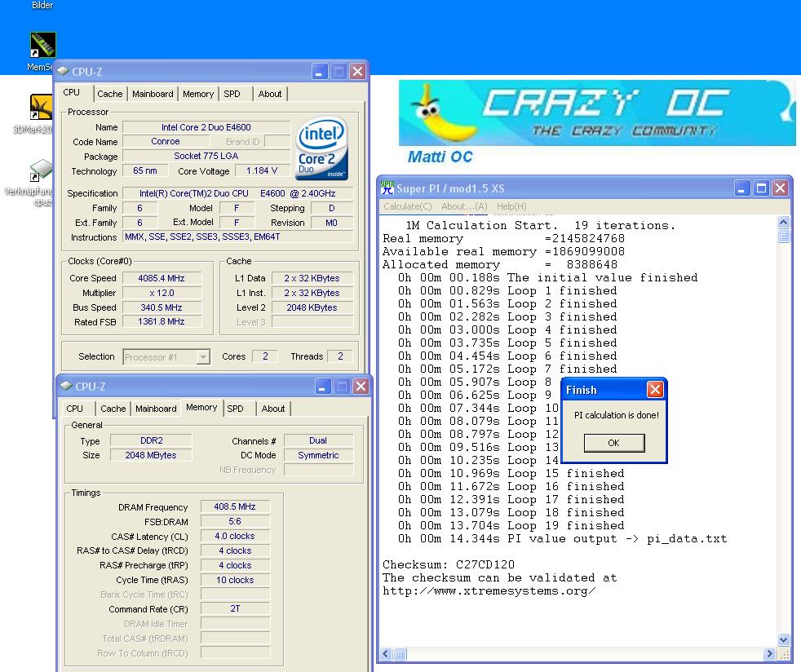Click the Rated FSB 1361.8 MHz value
Screen dimensions: 801x672
(162, 321)
